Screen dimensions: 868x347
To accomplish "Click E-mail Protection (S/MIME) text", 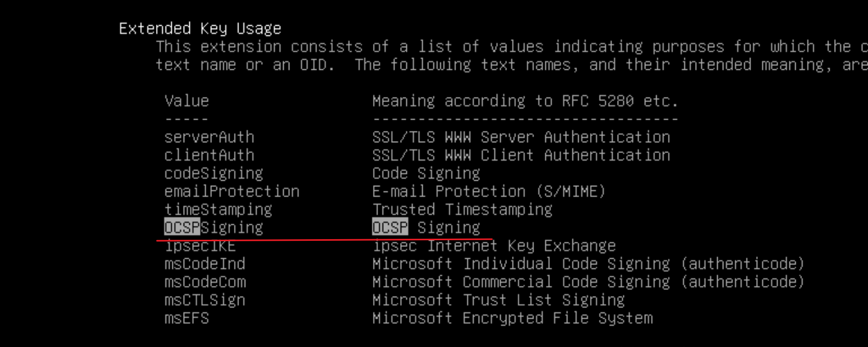I will click(489, 191).
